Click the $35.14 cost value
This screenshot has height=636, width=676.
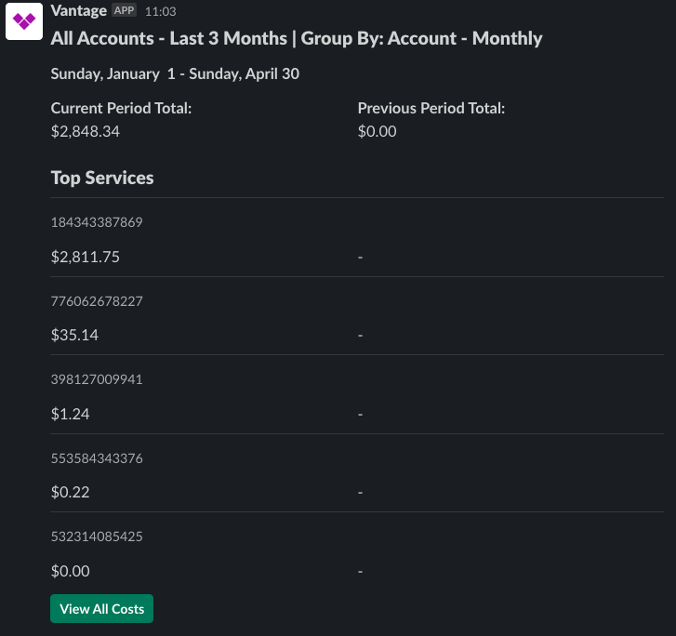[75, 335]
